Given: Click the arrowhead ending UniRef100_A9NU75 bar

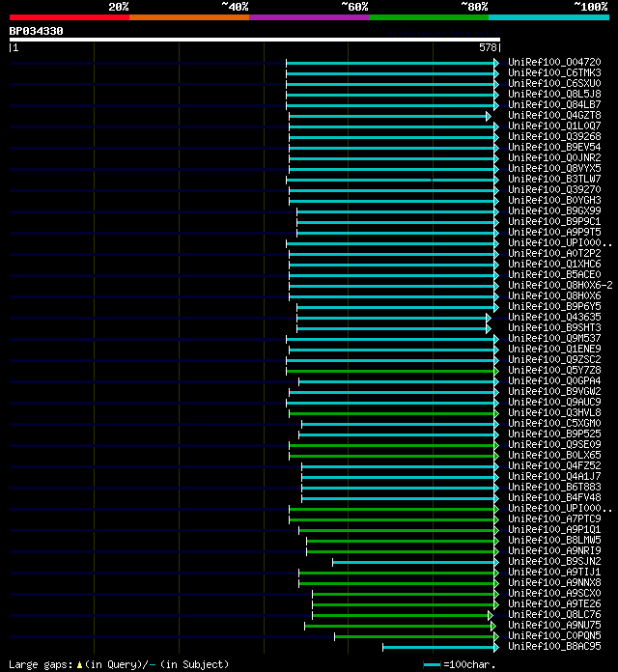Looking at the screenshot, I should [x=493, y=627].
